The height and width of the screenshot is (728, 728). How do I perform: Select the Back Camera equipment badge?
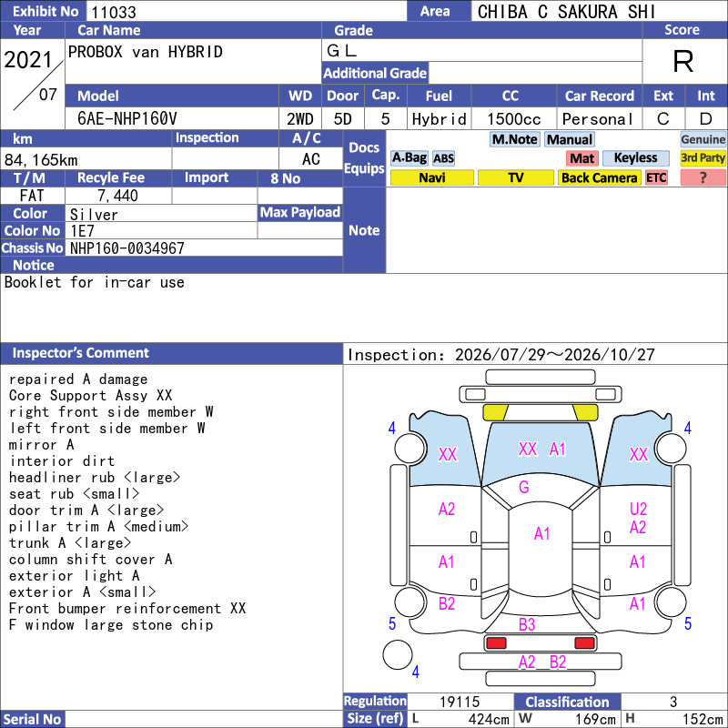pos(599,177)
